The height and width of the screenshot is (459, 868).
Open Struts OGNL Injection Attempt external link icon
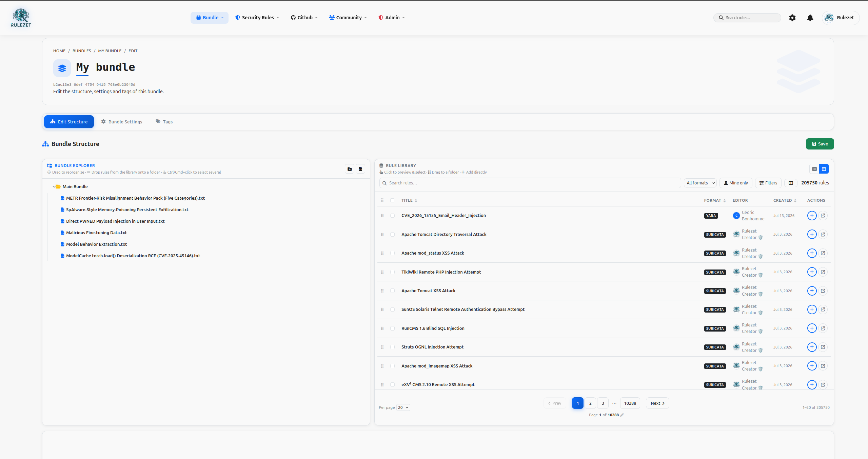(x=823, y=347)
